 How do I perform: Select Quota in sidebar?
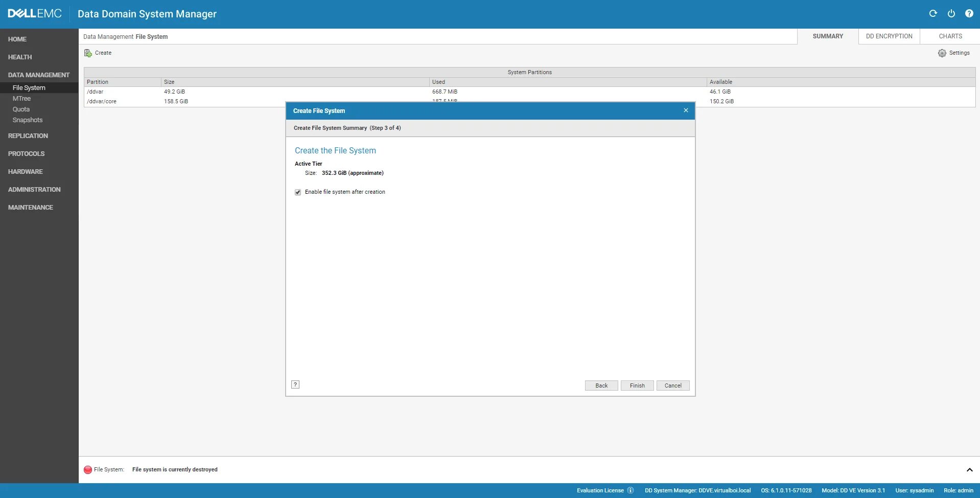tap(21, 109)
